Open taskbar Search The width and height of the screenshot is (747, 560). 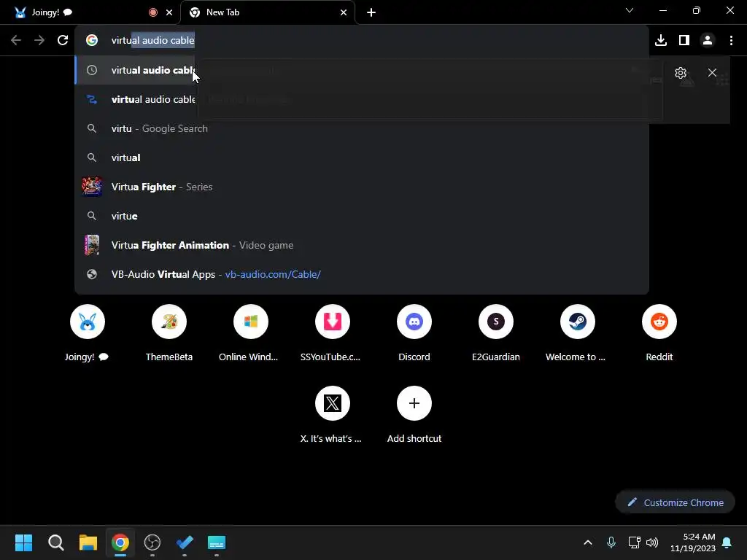click(55, 542)
